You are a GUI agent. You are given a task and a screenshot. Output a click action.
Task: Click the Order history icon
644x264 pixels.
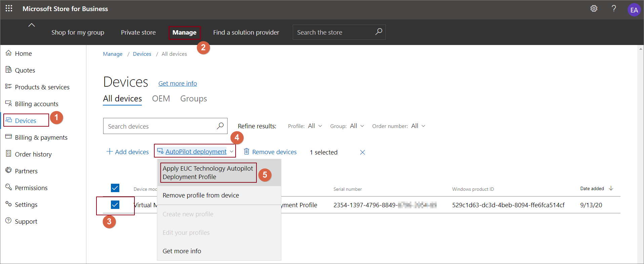coord(9,154)
